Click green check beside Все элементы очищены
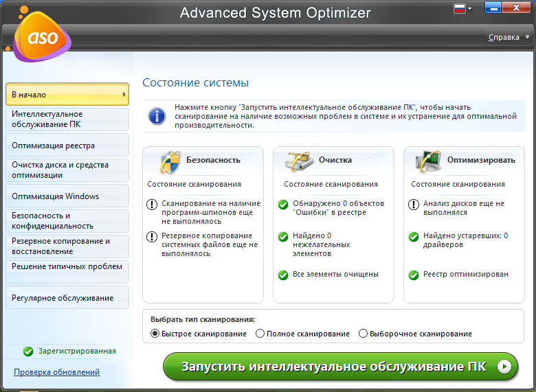The image size is (536, 392). coord(283,275)
